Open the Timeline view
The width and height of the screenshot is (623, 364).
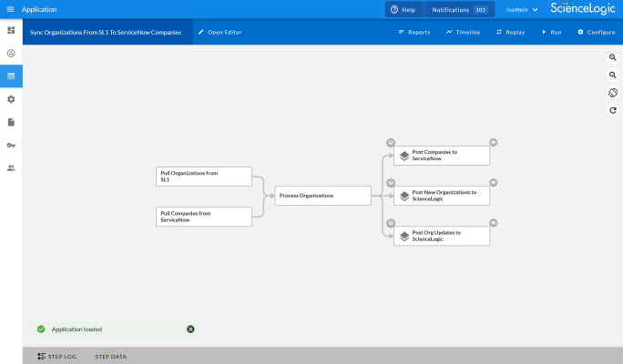pos(463,32)
